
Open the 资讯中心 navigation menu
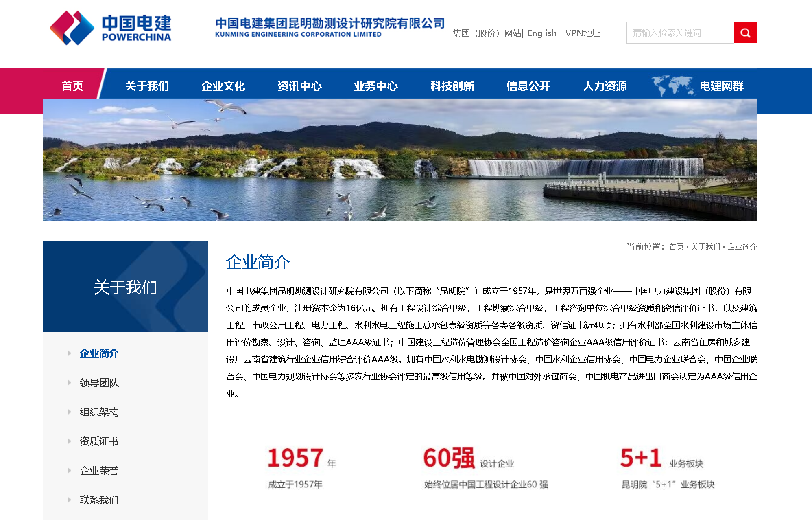(300, 86)
